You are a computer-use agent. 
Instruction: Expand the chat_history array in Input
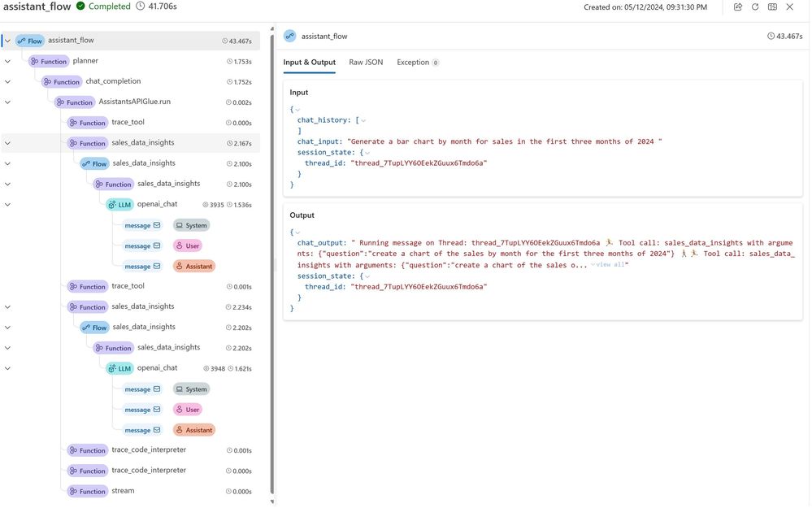[363, 120]
